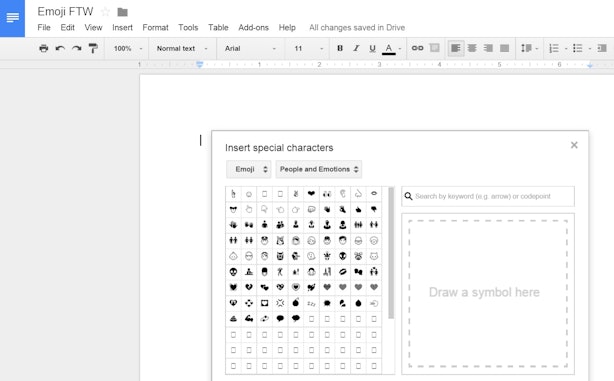Undo the last action
This screenshot has width=614, height=381.
tap(60, 48)
